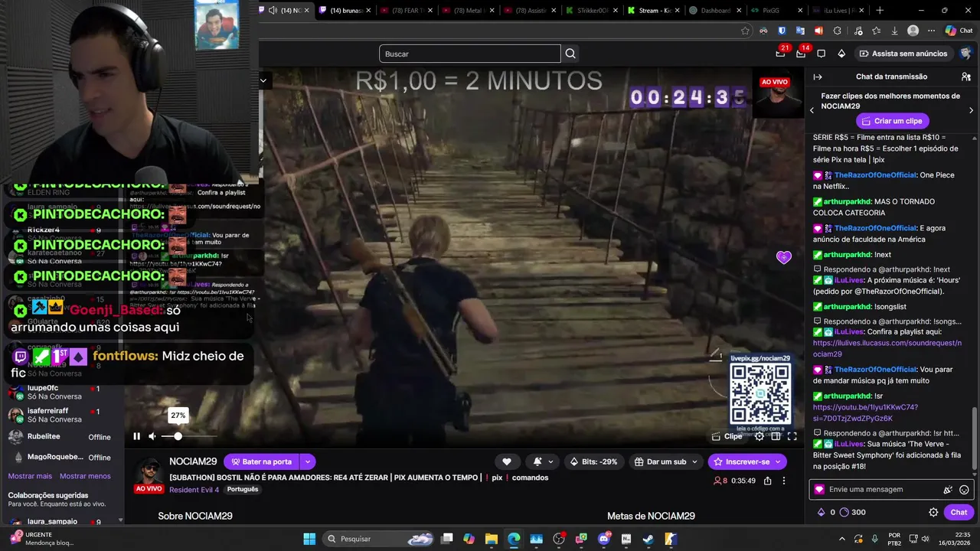Open the whispers speech bubble icon
This screenshot has height=551, width=980.
[x=821, y=54]
